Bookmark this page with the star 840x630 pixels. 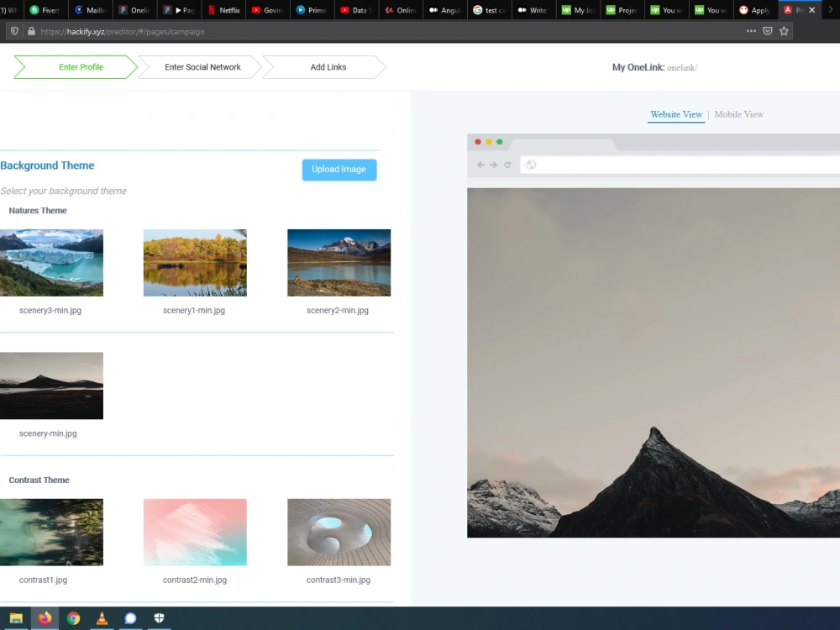pos(784,31)
